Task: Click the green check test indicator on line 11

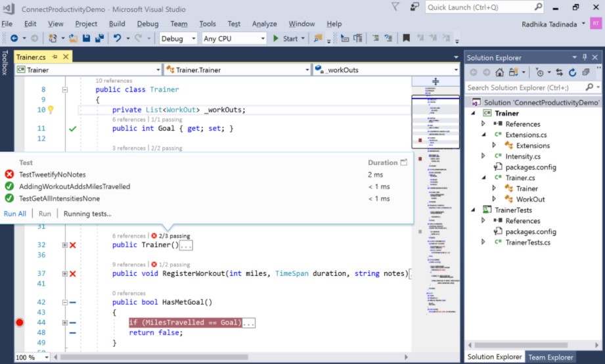Action: tap(72, 129)
